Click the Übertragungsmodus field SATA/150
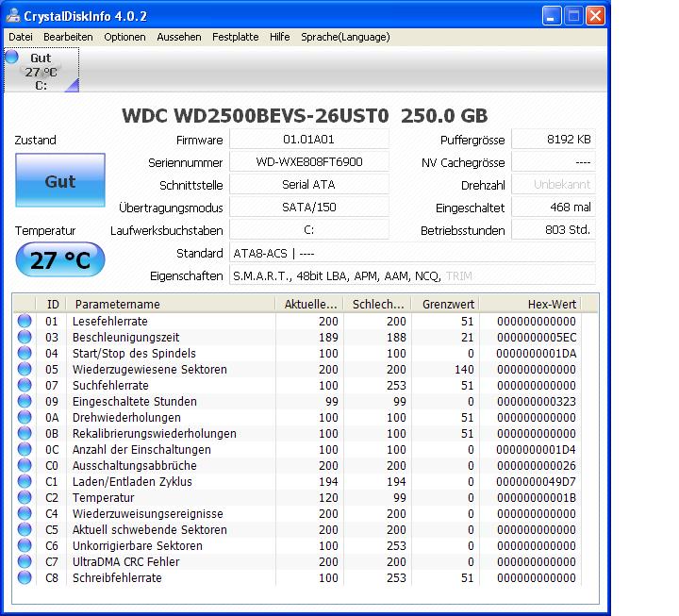Image resolution: width=679 pixels, height=616 pixels. [308, 208]
